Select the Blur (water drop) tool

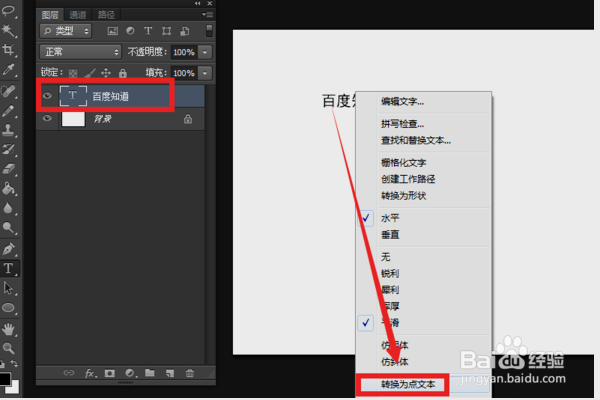8,208
